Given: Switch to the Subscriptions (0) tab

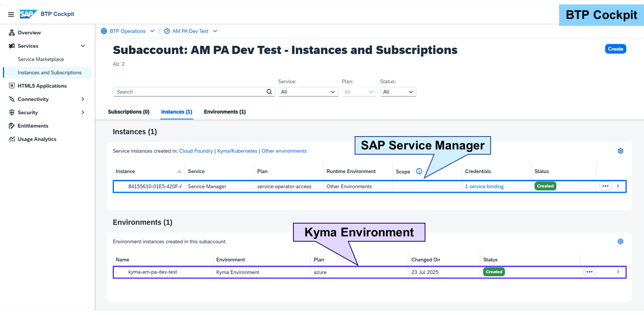Looking at the screenshot, I should [x=129, y=112].
